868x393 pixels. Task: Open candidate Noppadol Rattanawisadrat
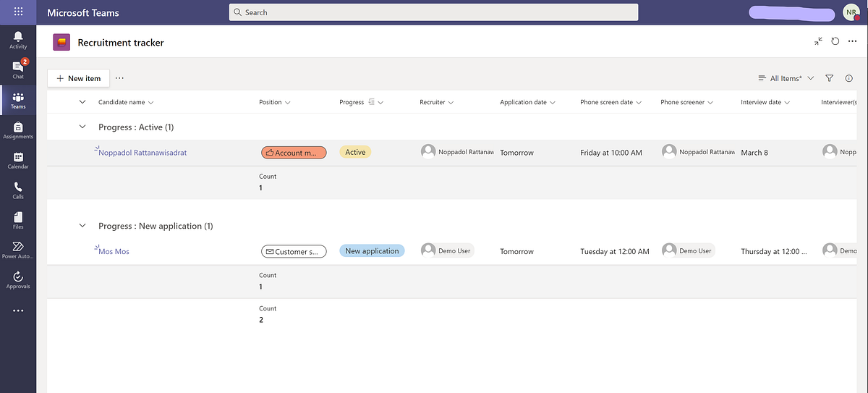[x=142, y=153]
